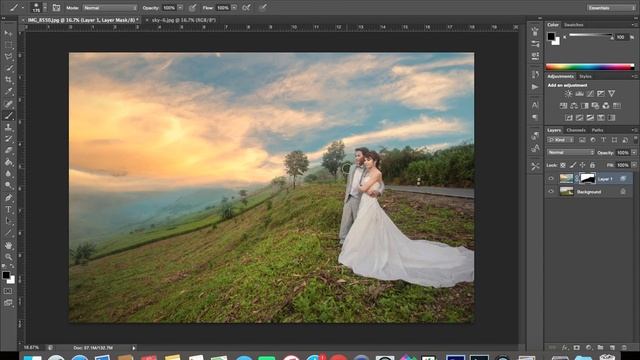The height and width of the screenshot is (360, 640).
Task: Open the Flow slider dropdown
Action: click(234, 8)
